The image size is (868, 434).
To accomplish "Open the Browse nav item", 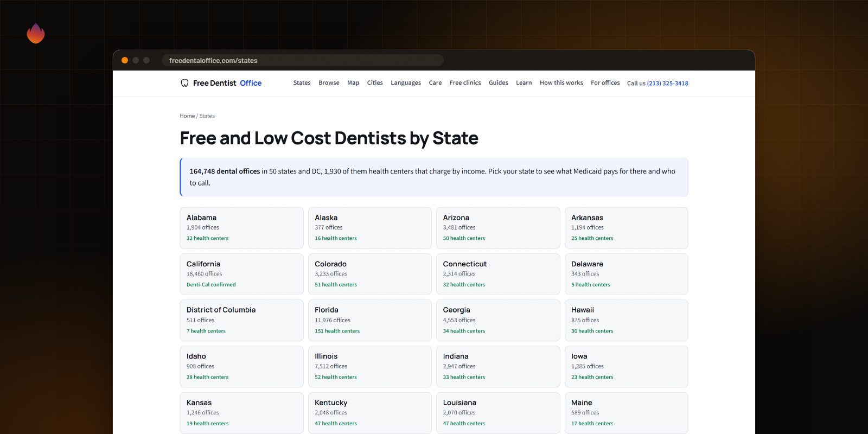I will tap(329, 83).
